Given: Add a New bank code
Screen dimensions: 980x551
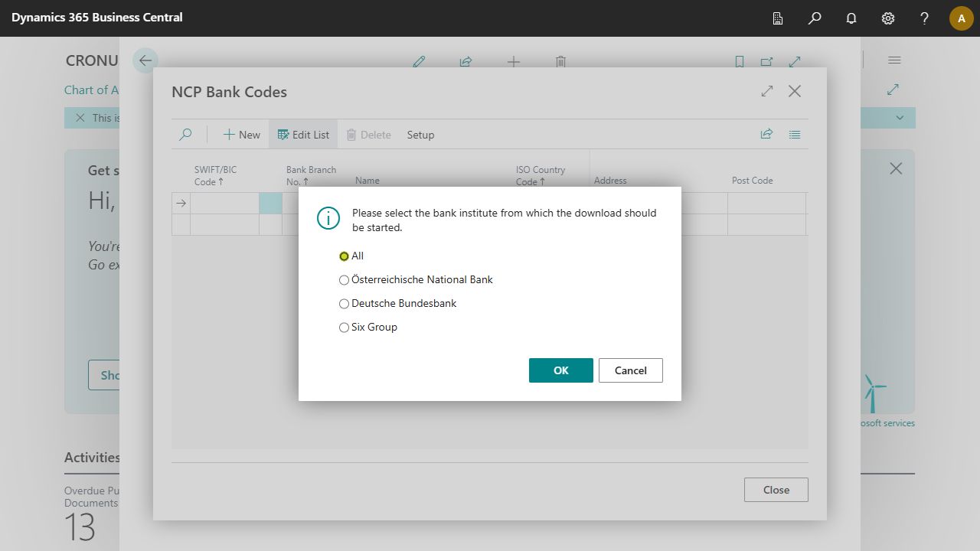Looking at the screenshot, I should 242,135.
